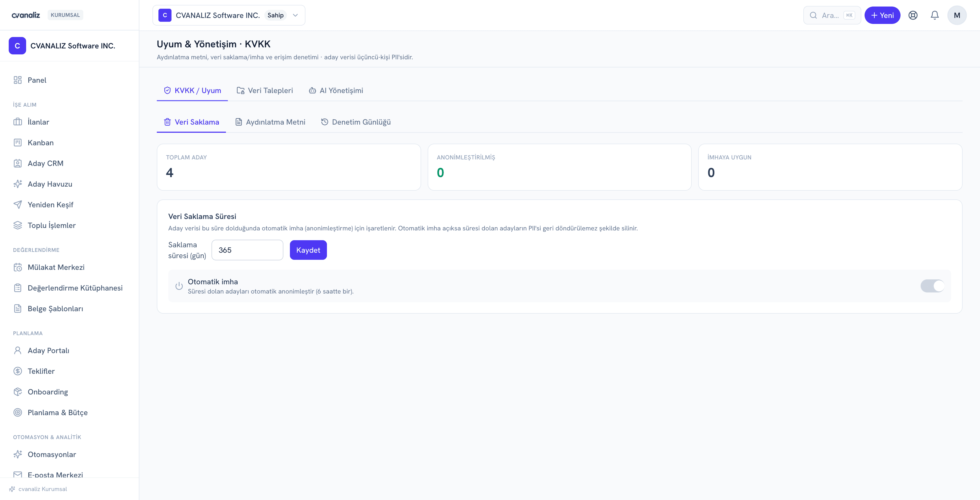Click the purple C organization badge in sidebar
Viewport: 980px width, 500px height.
pos(17,46)
